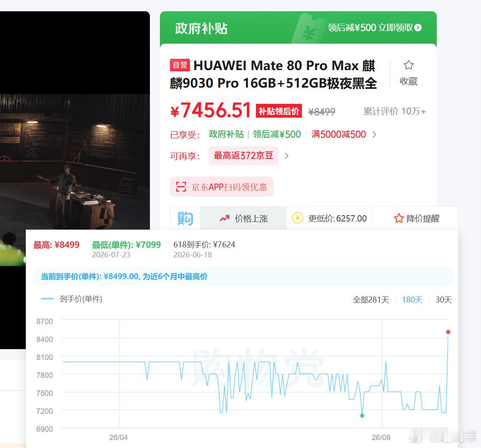Open the 购 shopping assistant icon

tap(185, 218)
